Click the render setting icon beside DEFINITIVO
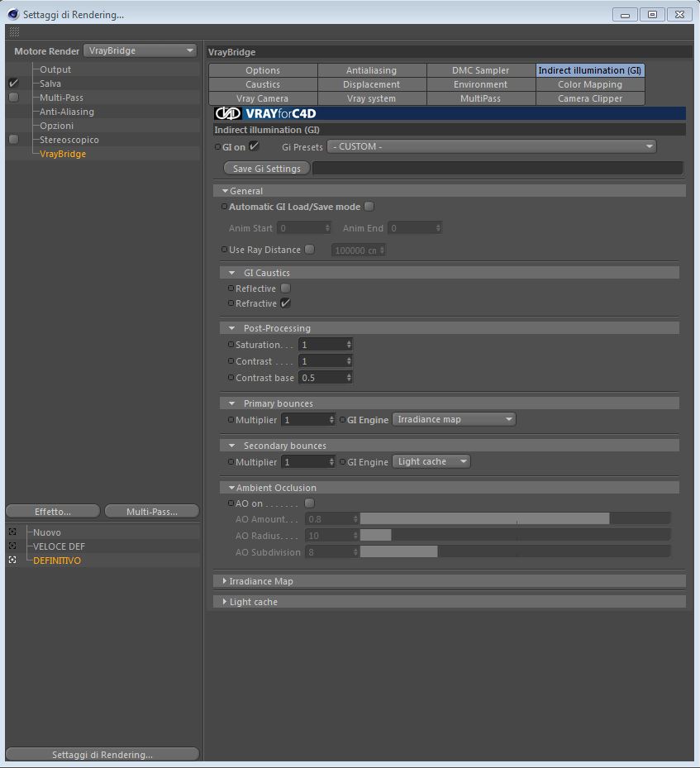The image size is (700, 768). click(x=12, y=560)
